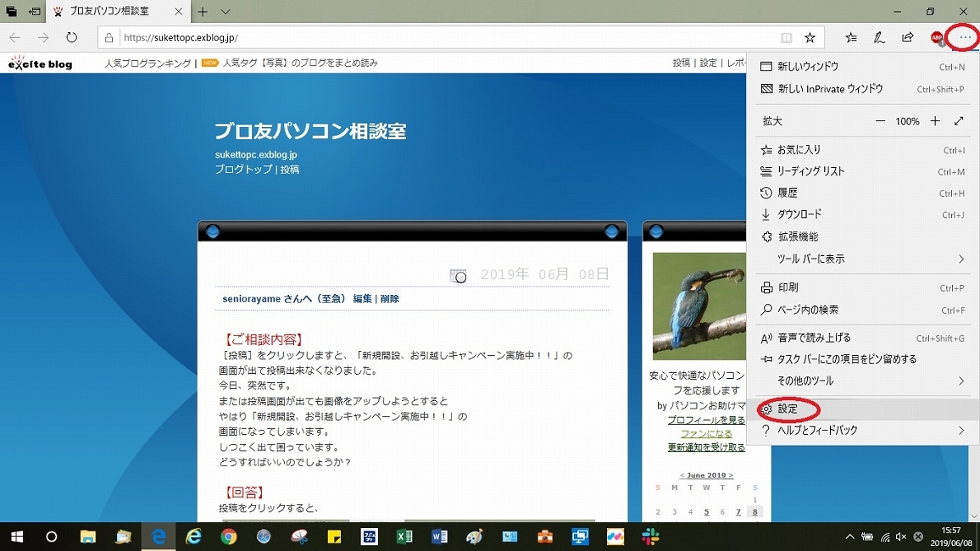Open Slack from the taskbar
The width and height of the screenshot is (980, 551).
point(650,537)
